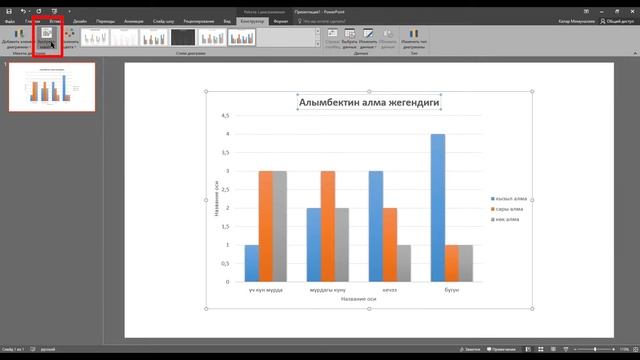Viewport: 640px width, 360px height.
Task: Apply the third chart style thumbnail
Action: click(153, 38)
